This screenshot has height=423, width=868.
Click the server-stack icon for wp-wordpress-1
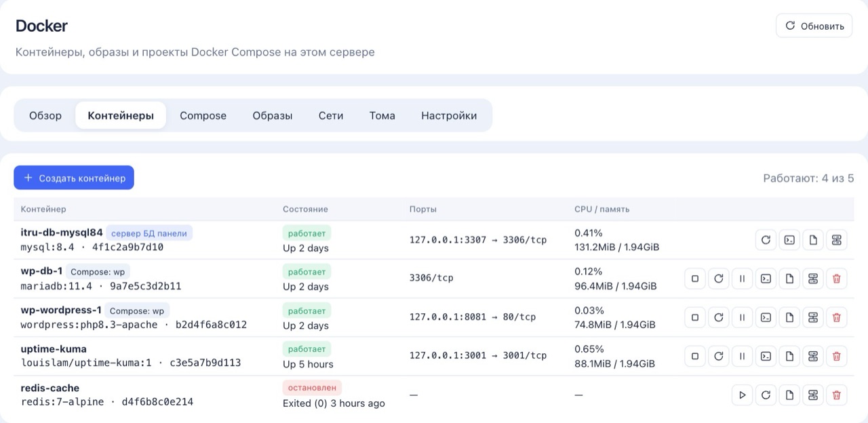[x=813, y=317]
